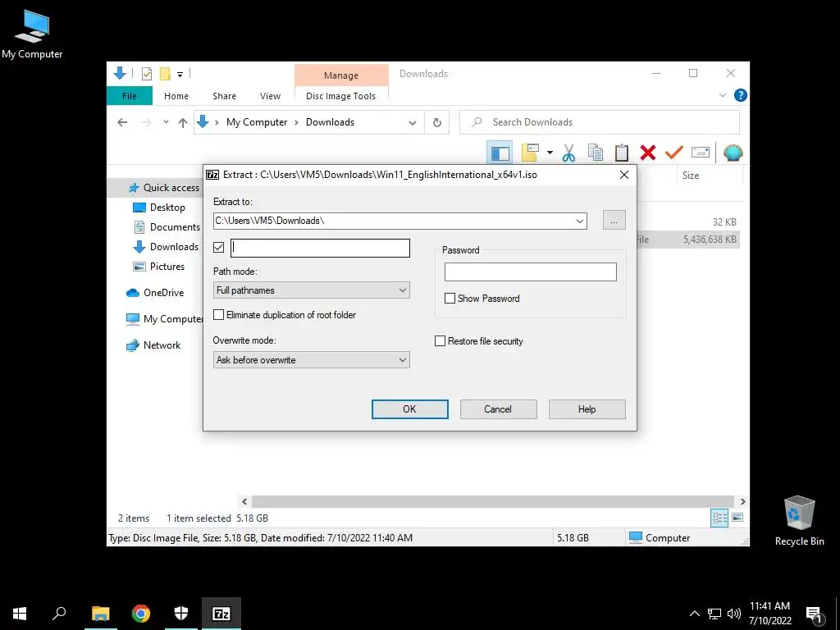
Task: Click the blue Help question mark icon
Action: coord(741,95)
